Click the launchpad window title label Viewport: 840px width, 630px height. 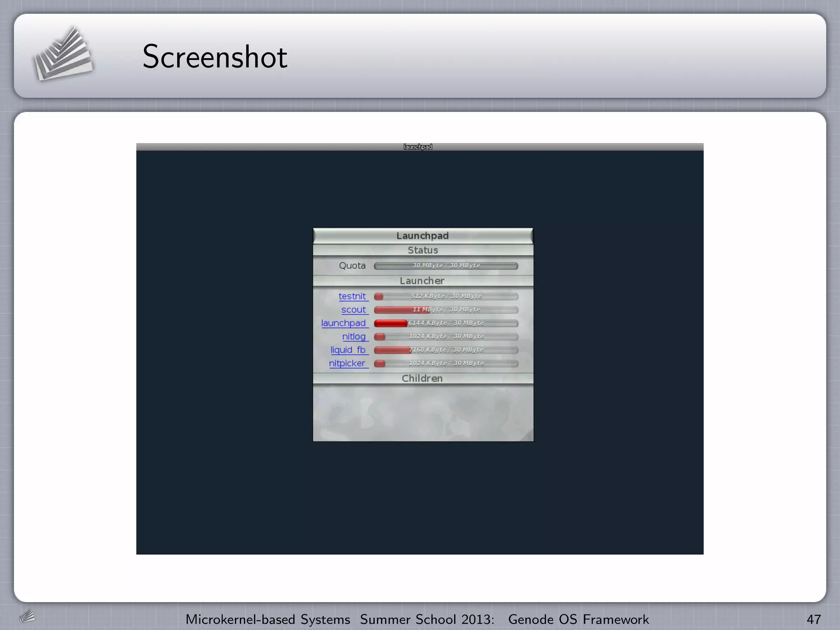pyautogui.click(x=418, y=147)
